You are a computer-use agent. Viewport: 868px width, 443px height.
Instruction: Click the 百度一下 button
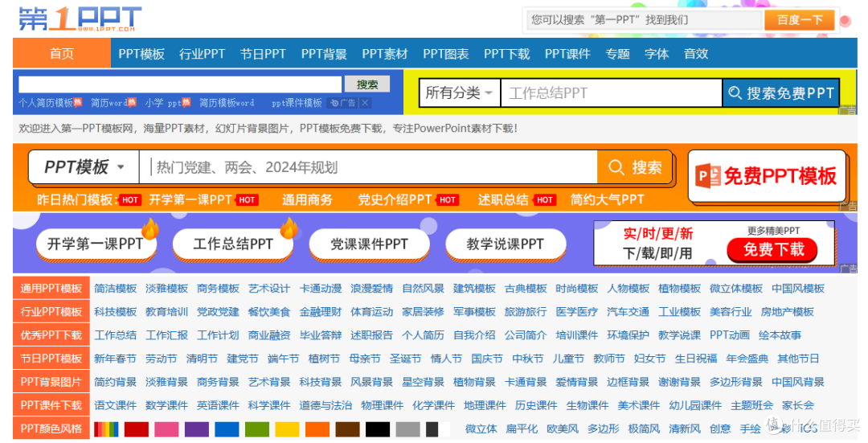coord(800,20)
